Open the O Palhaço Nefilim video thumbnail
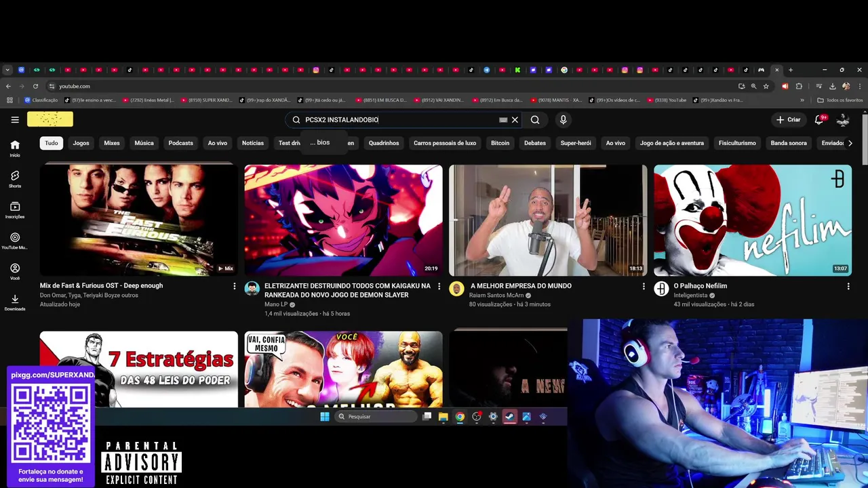The width and height of the screenshot is (868, 488). tap(753, 220)
